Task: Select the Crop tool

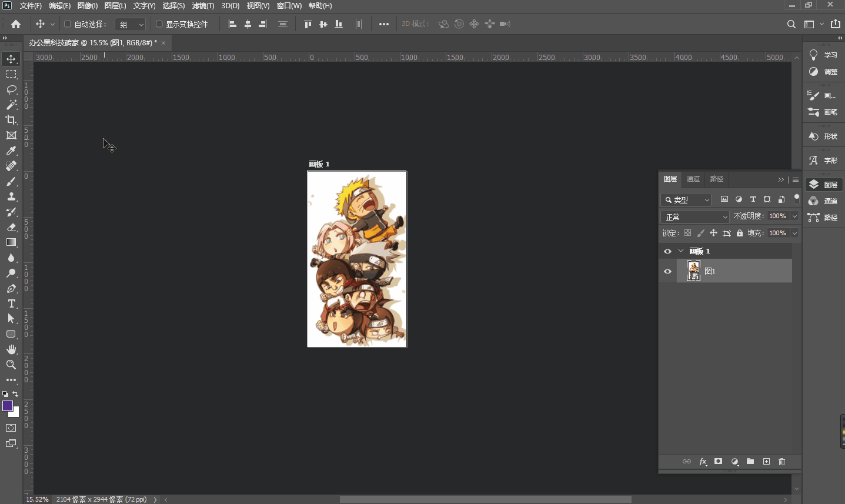Action: coord(11,120)
